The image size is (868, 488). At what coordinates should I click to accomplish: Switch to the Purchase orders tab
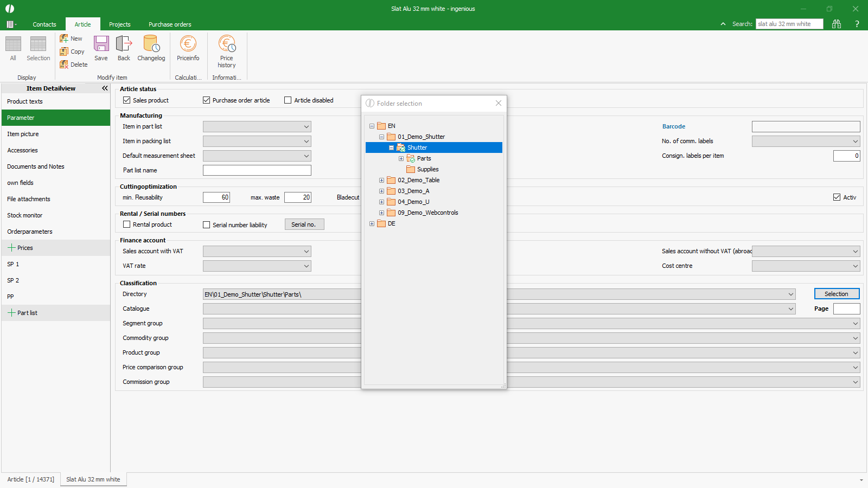170,24
